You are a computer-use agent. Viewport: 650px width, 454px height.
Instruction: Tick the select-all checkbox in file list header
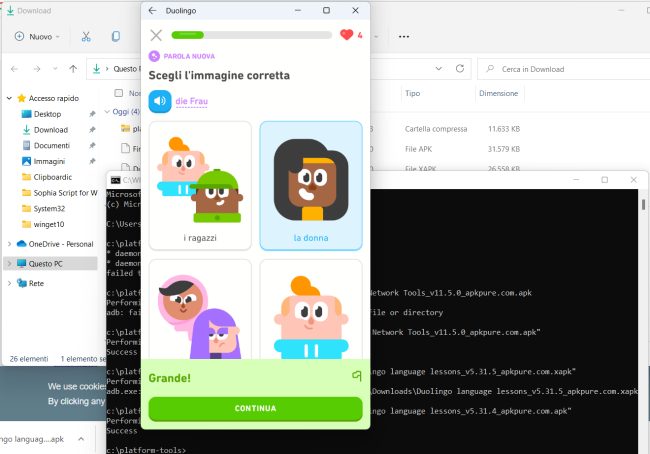pos(119,93)
